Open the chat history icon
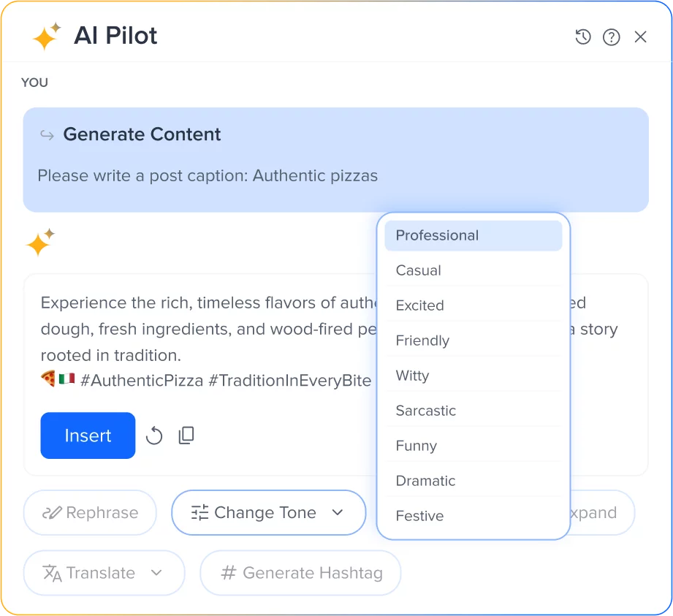The width and height of the screenshot is (673, 616). tap(582, 37)
